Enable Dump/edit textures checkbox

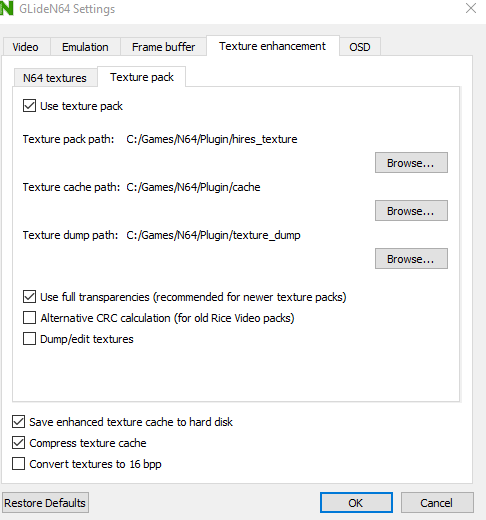(x=29, y=339)
